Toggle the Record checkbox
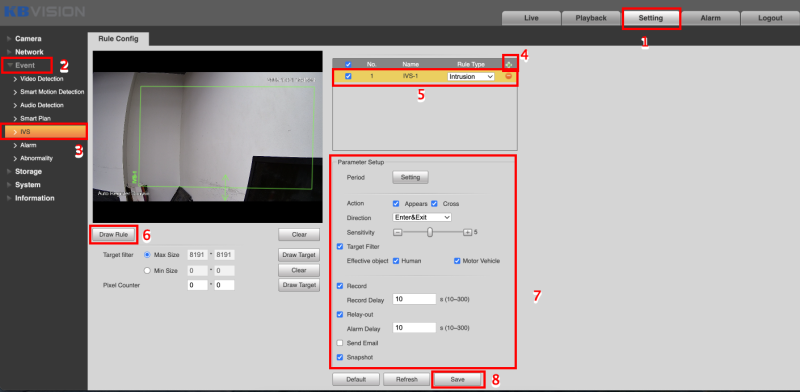This screenshot has height=392, width=800. (x=340, y=286)
